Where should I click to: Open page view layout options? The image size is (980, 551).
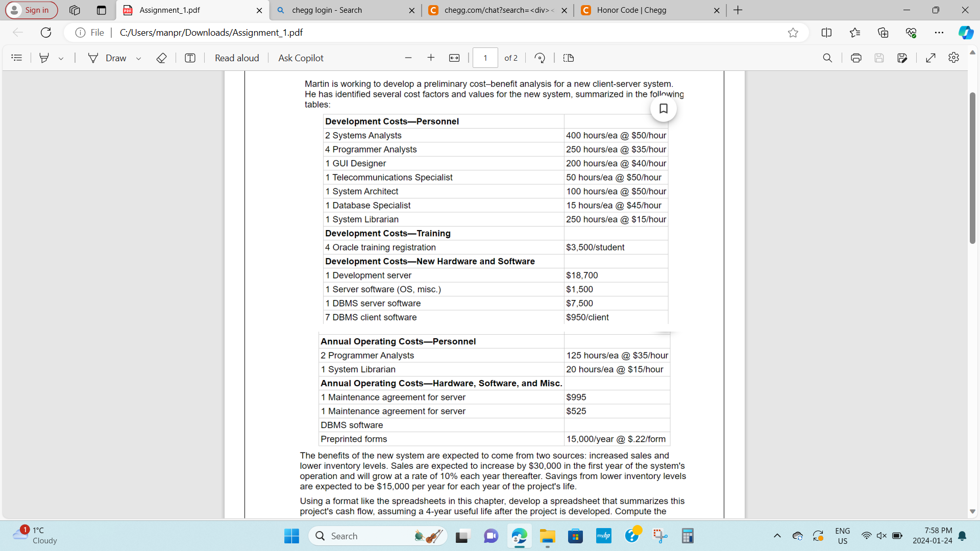point(569,58)
